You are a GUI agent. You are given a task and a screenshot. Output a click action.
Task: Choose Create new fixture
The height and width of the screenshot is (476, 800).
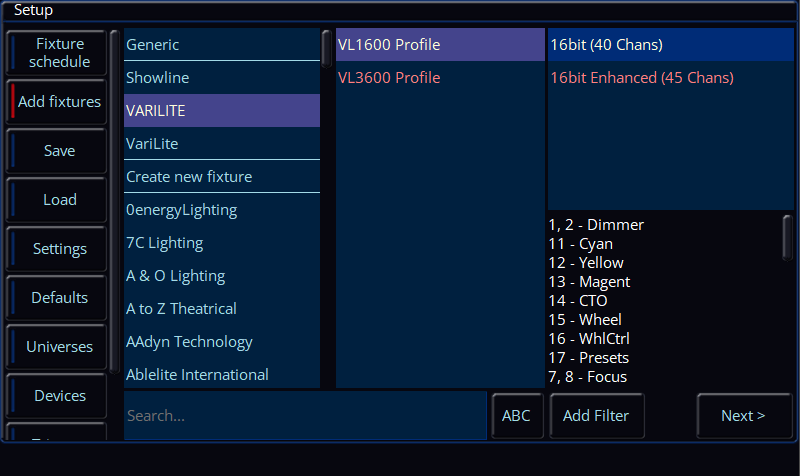(x=222, y=177)
